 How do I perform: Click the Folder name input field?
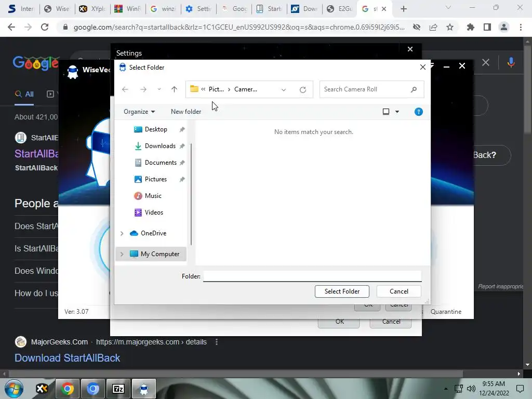point(312,276)
